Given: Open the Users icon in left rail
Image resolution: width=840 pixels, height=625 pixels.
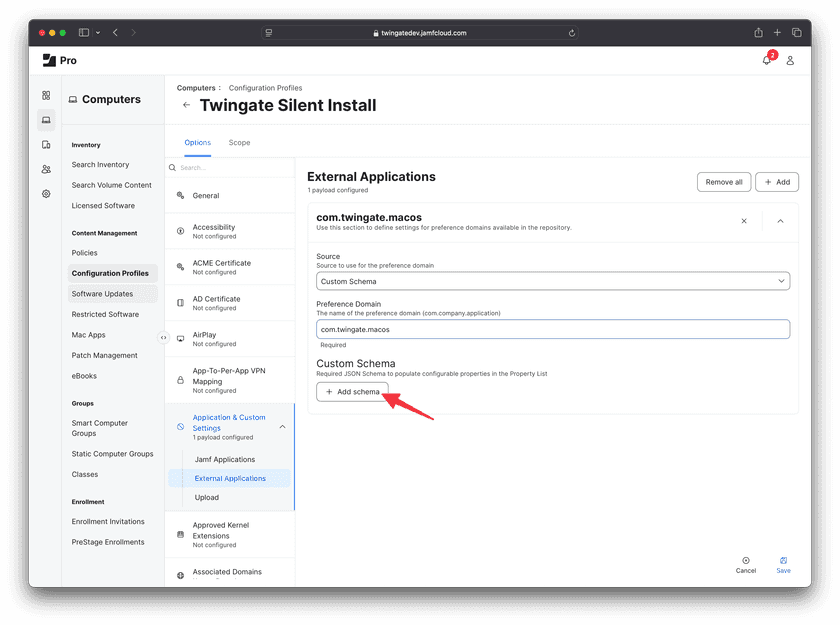Looking at the screenshot, I should pos(46,169).
